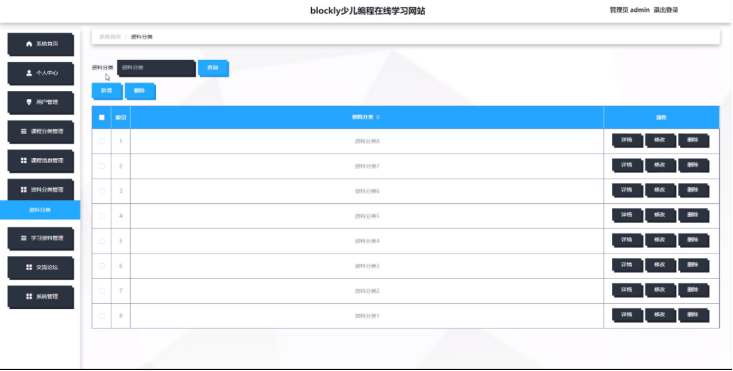Open the 系统管理 sidebar menu
733x371 pixels.
(41, 296)
